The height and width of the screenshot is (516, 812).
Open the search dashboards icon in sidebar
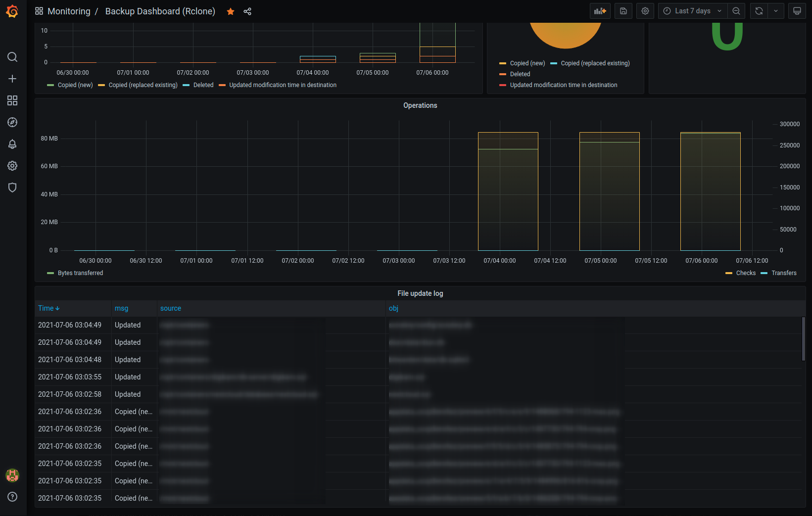[x=12, y=57]
